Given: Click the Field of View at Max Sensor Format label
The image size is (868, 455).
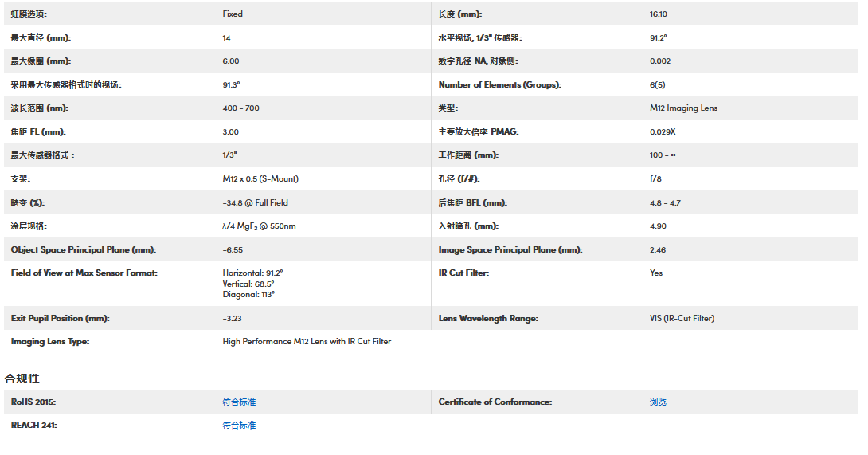Looking at the screenshot, I should (x=84, y=273).
